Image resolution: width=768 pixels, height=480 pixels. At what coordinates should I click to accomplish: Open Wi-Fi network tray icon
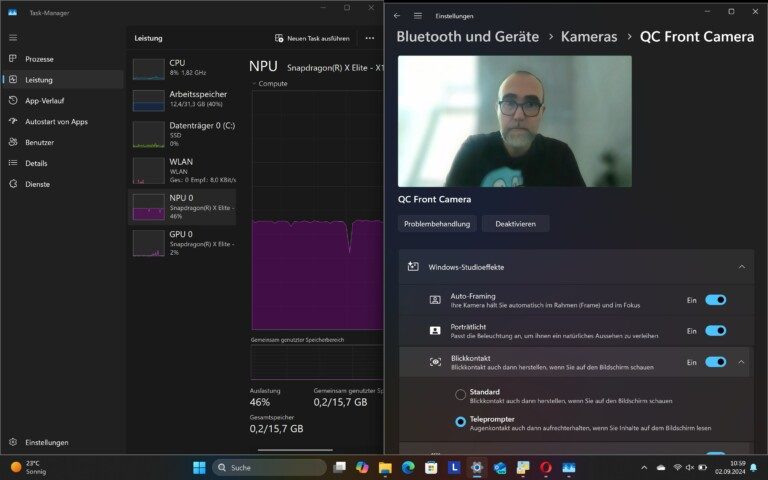678,468
